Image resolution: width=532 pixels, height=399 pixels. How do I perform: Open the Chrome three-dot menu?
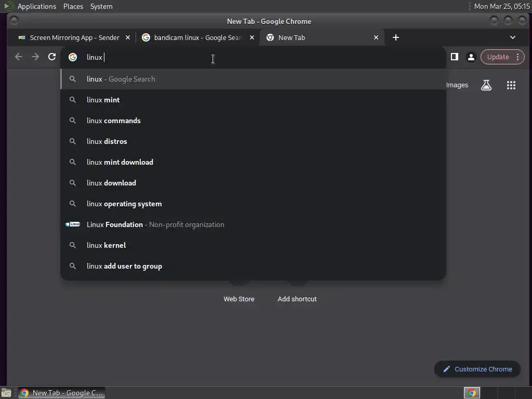pos(517,57)
